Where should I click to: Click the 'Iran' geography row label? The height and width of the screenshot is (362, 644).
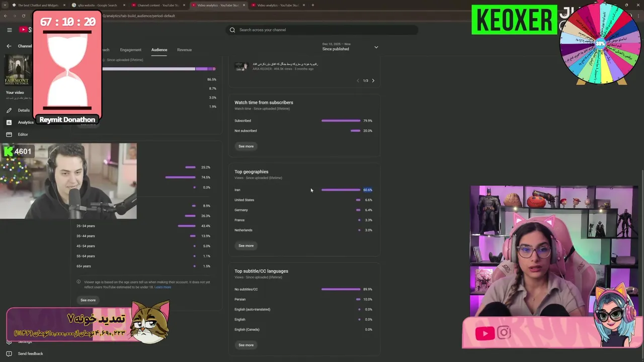coord(237,190)
